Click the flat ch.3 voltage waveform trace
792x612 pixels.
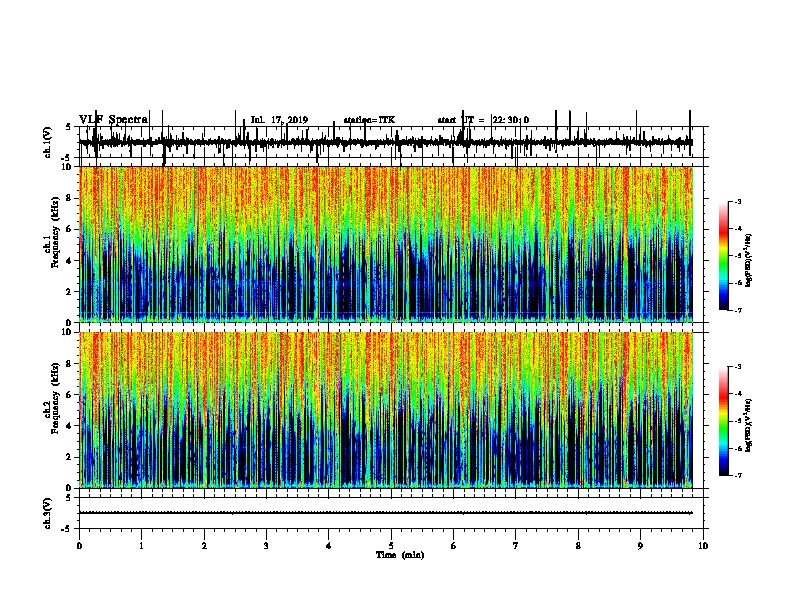(386, 513)
